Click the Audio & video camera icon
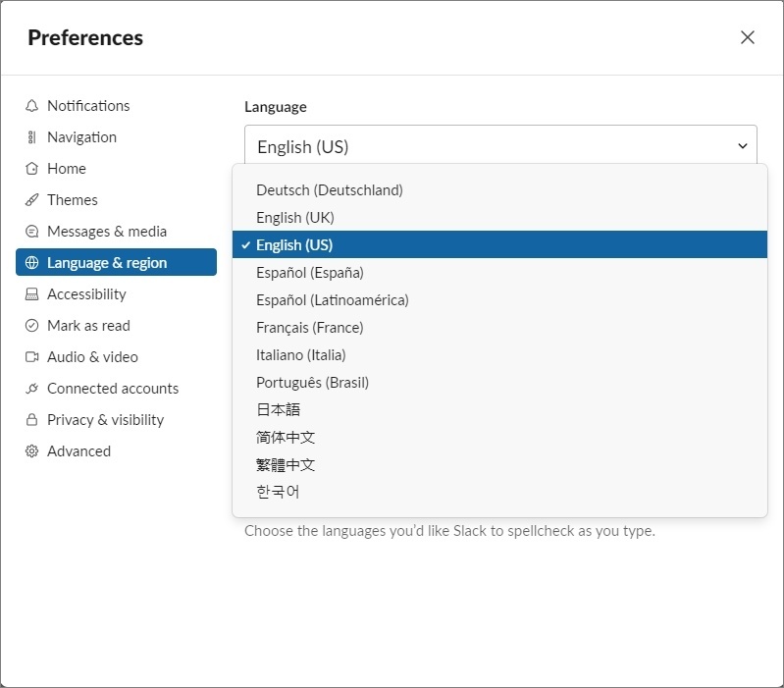Image resolution: width=784 pixels, height=688 pixels. click(x=31, y=357)
